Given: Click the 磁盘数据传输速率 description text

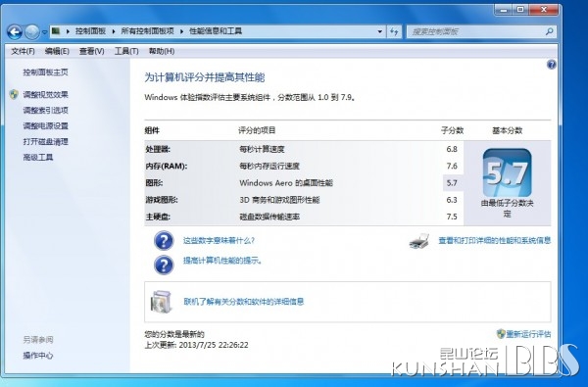Looking at the screenshot, I should [x=269, y=217].
